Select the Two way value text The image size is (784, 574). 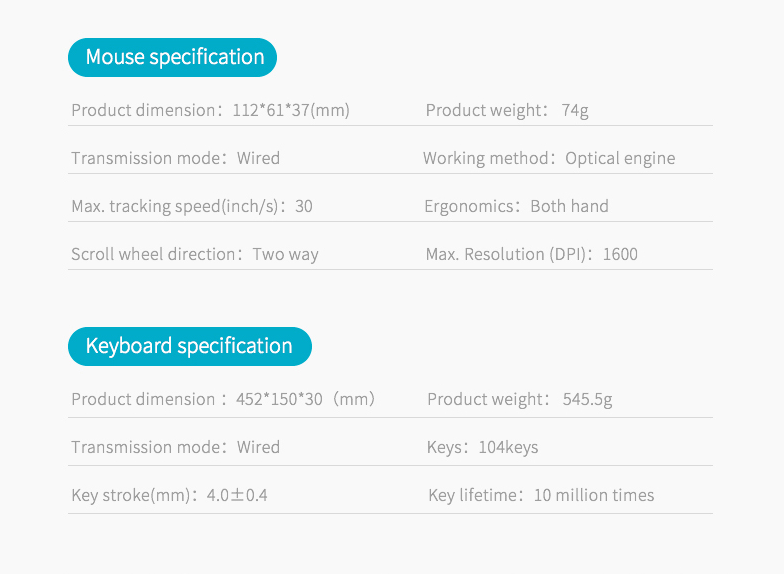pos(285,254)
